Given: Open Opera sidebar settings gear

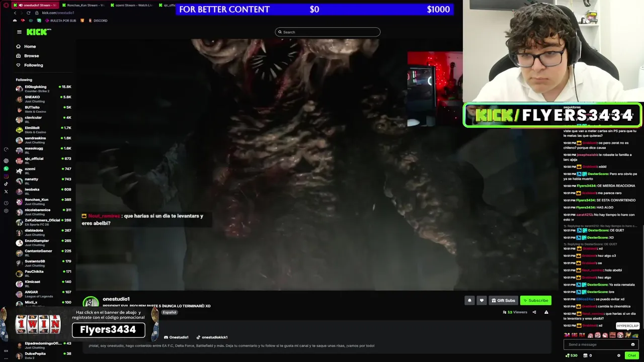Looking at the screenshot, I should 6,211.
